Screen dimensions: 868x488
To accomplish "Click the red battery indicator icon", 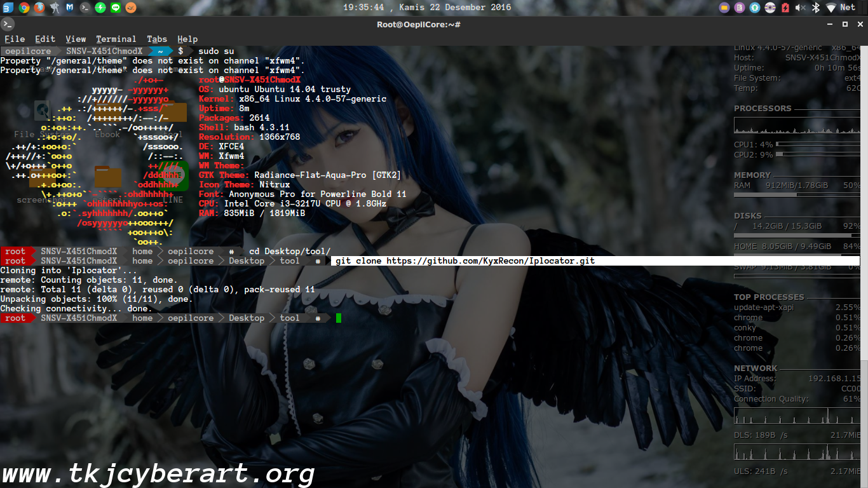I will pyautogui.click(x=785, y=8).
